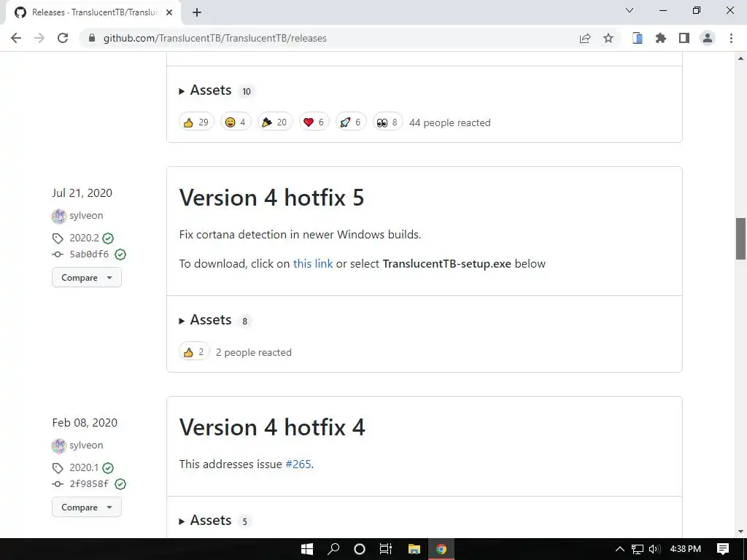Open sylveon profile for Feb 08 release
747x560 pixels.
[x=86, y=446]
